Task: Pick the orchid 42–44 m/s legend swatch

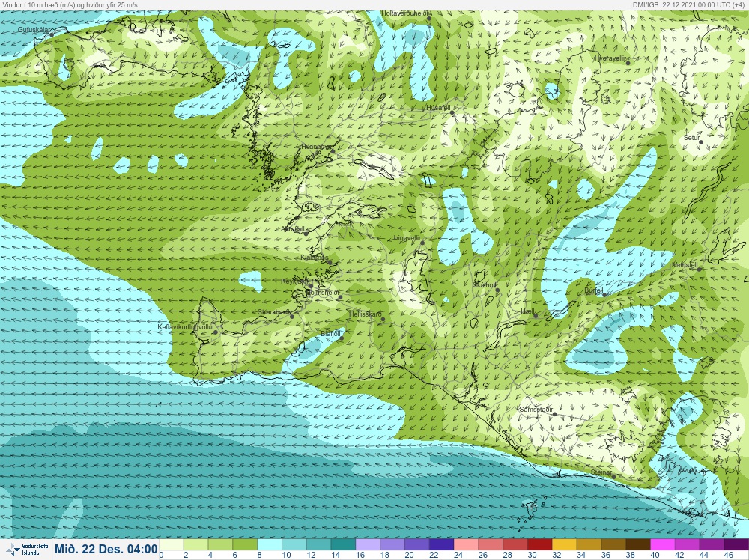Action: coord(688,545)
